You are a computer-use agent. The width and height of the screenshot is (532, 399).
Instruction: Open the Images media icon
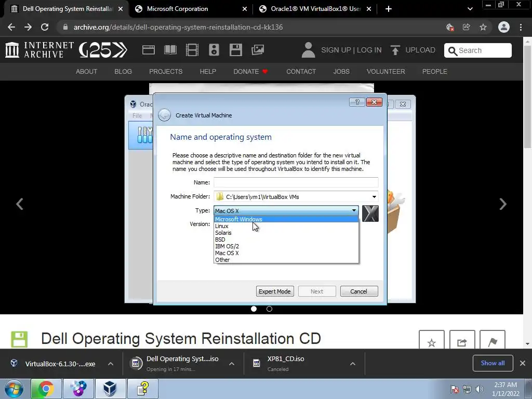pos(258,50)
